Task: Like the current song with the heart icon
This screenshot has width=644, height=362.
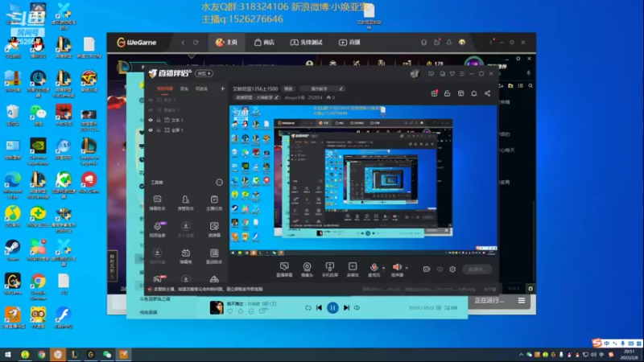Action: tap(230, 311)
